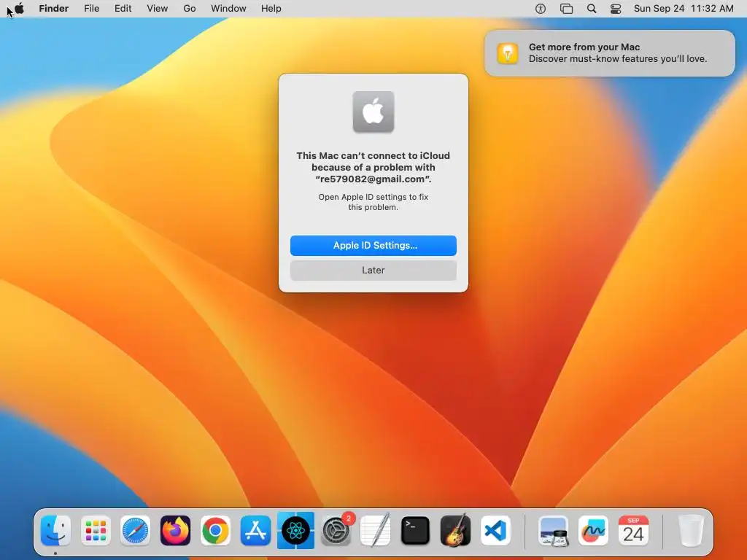
Task: Open the Finder menu in menu bar
Action: click(x=54, y=8)
